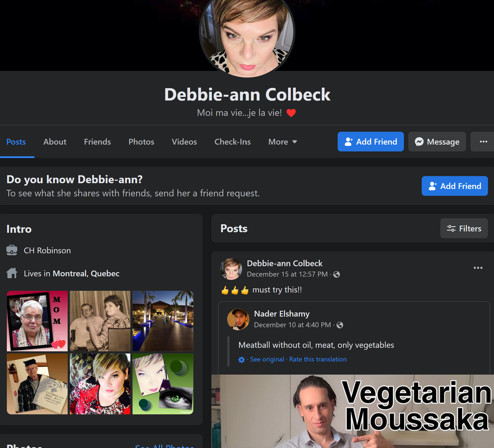
Task: Open the MOM featured photo
Action: [37, 321]
